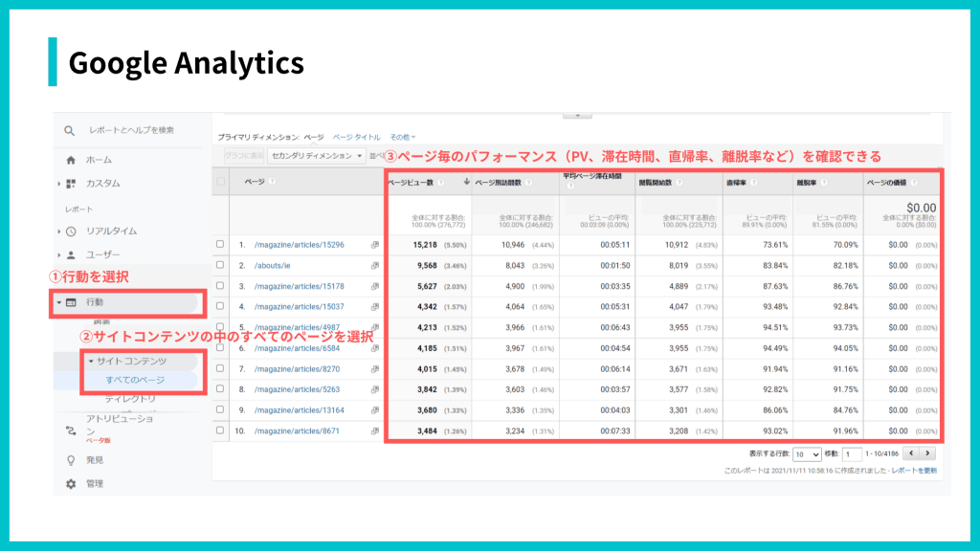The width and height of the screenshot is (980, 551).
Task: Check the box for /magazine/articles/8671
Action: (220, 430)
